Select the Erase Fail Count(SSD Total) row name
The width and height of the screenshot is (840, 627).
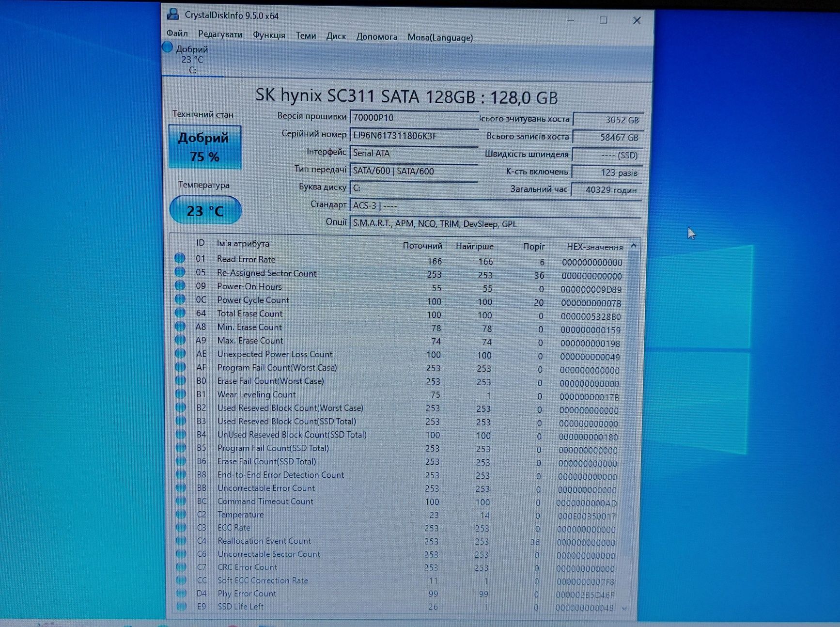(266, 461)
